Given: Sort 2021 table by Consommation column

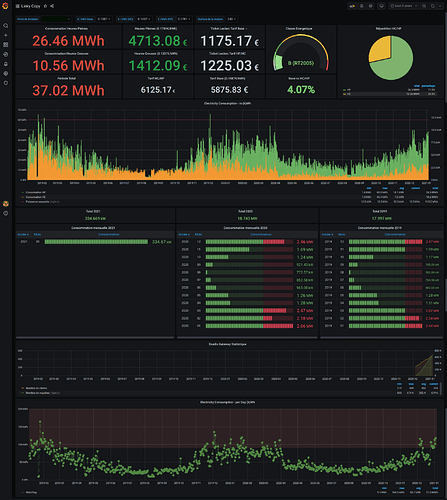Looking at the screenshot, I should tap(108, 234).
